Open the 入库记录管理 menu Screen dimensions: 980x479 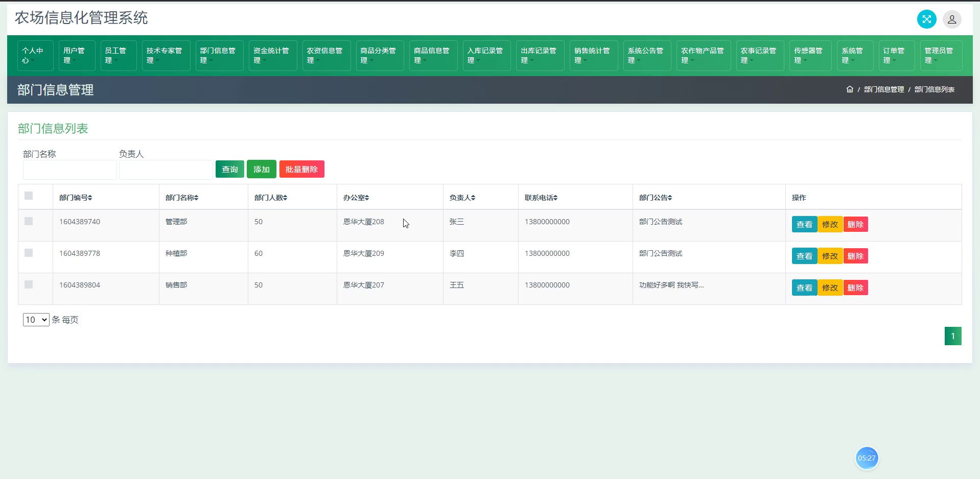click(486, 56)
